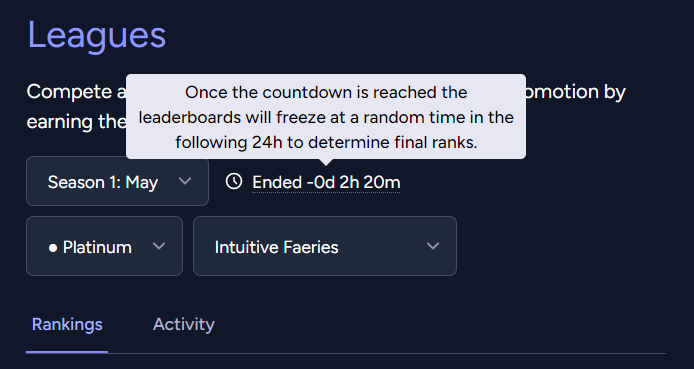Expand the Platinum league tier dropdown
Screen dimensions: 694x369
(x=104, y=246)
